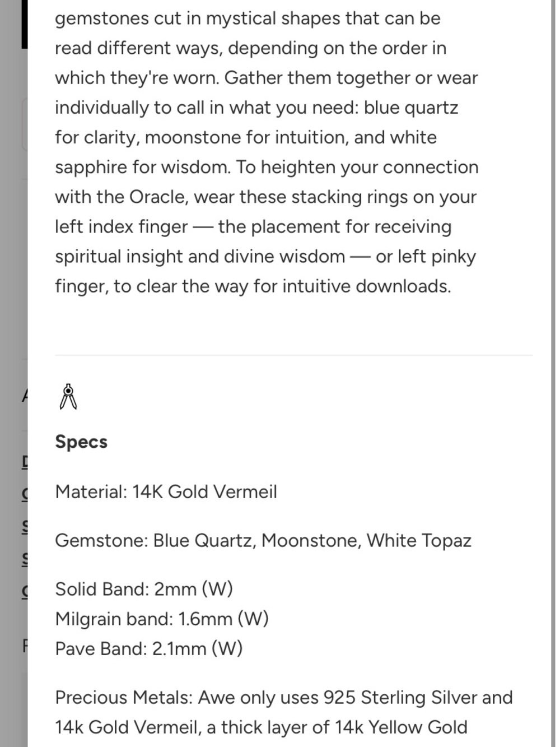Click the third underlined link behind the panel
The height and width of the screenshot is (747, 560).
point(25,527)
